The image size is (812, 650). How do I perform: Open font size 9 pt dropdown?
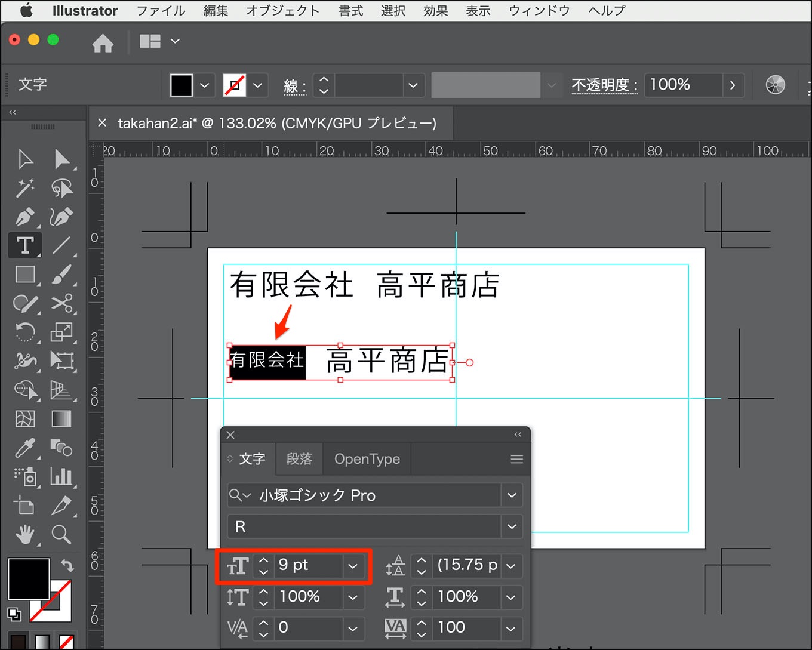[353, 566]
